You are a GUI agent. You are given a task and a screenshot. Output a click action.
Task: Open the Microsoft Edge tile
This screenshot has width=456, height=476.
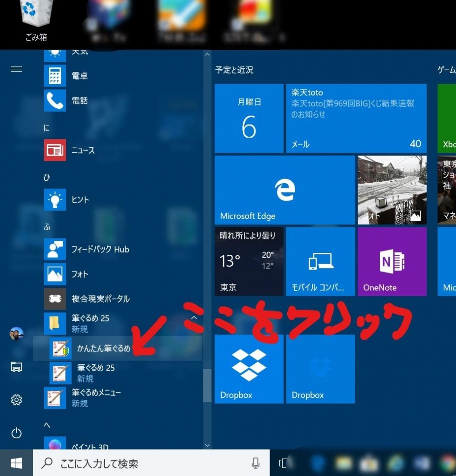click(285, 190)
